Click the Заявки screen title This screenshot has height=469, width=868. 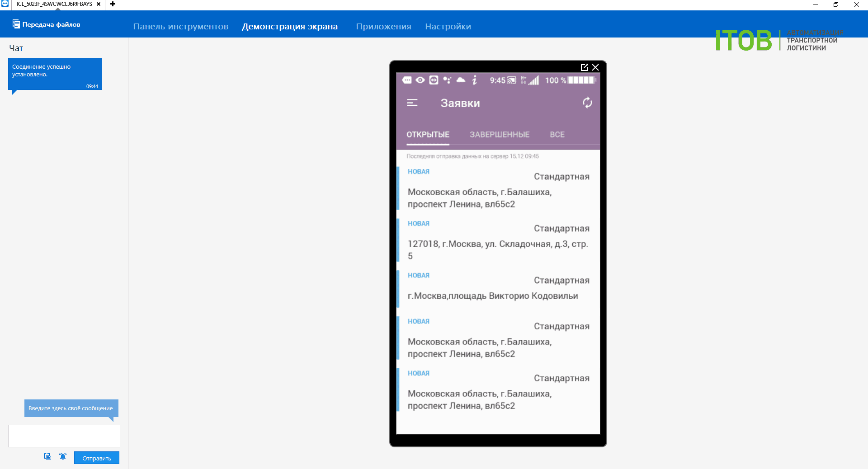click(x=460, y=103)
